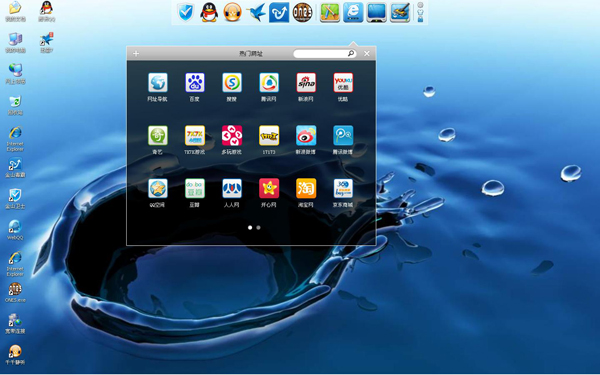Open the orange Taobao icon

coord(306,188)
